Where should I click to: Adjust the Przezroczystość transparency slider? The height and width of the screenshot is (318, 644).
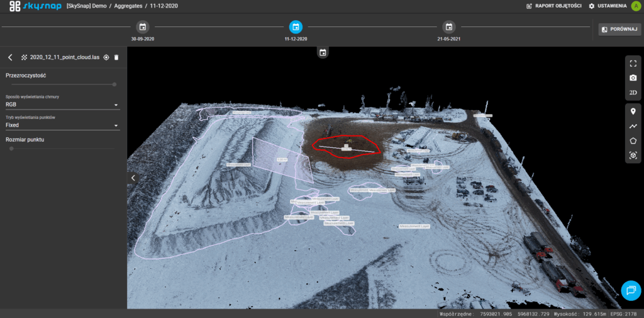coord(114,84)
